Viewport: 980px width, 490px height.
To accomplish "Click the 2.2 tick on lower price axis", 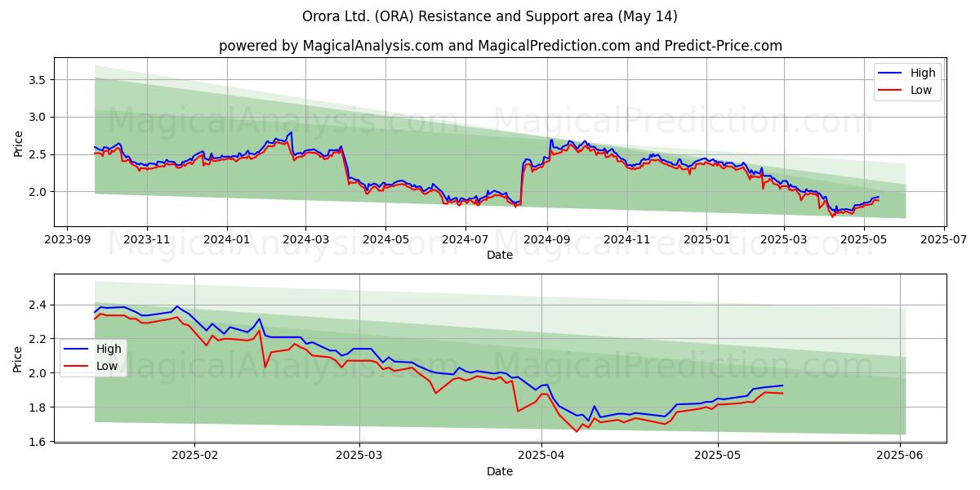I will click(38, 339).
